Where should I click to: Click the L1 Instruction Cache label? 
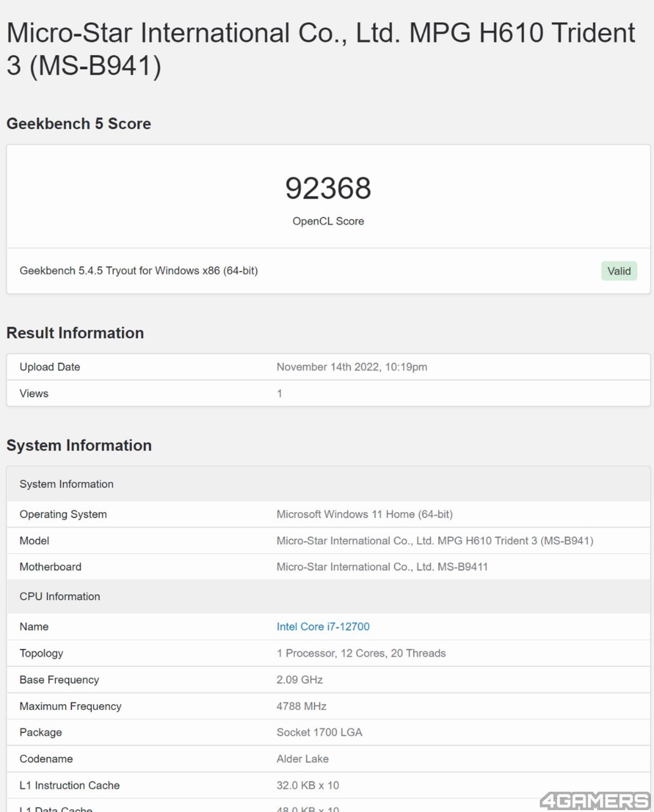[69, 786]
